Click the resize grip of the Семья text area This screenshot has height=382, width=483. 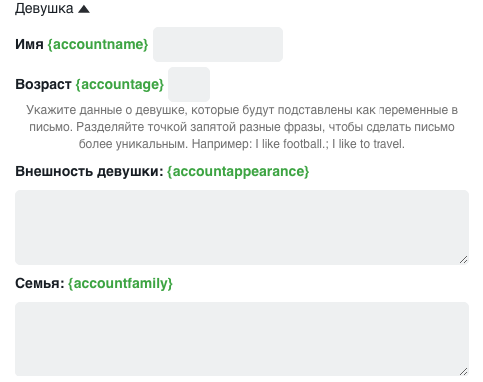[x=463, y=371]
